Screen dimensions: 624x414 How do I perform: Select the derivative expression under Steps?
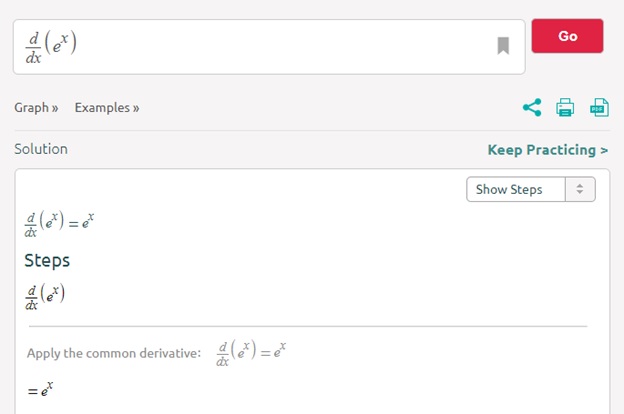tap(45, 296)
